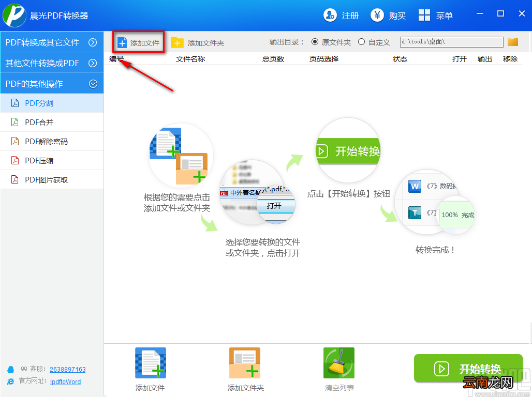Viewport: 532px width, 397px height.
Task: Click the green 开始转换 button
Action: pos(468,368)
